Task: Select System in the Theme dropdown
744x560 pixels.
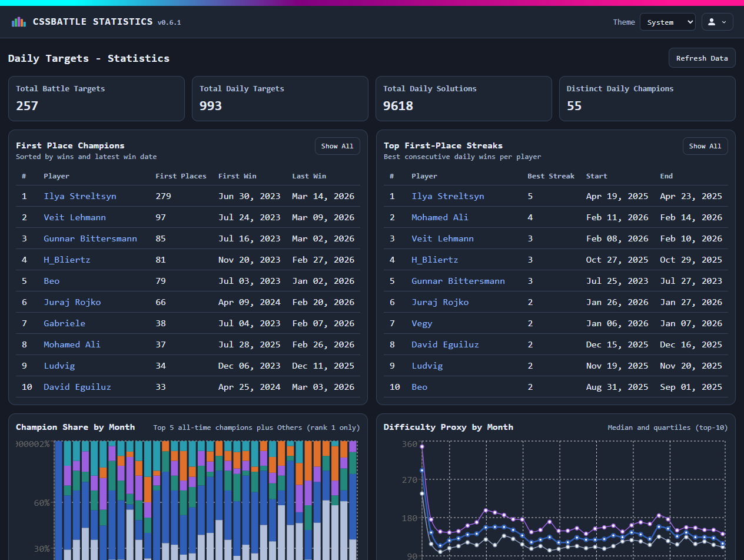Action: [x=667, y=21]
